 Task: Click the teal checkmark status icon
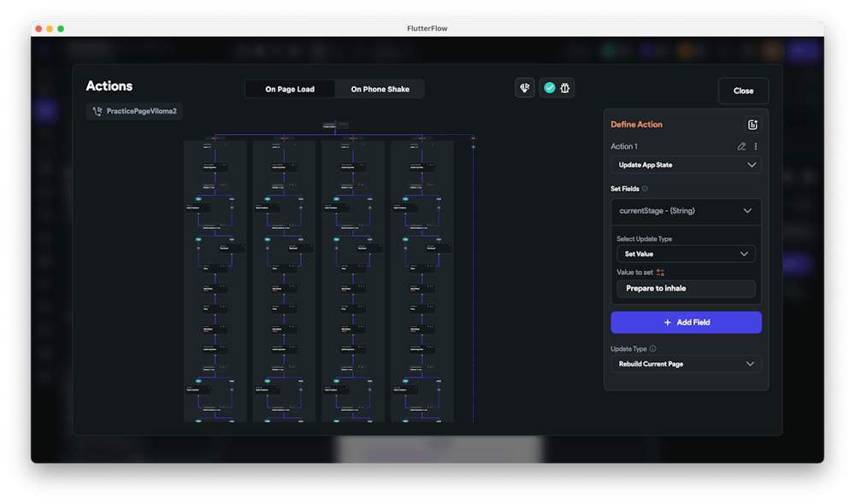[550, 88]
